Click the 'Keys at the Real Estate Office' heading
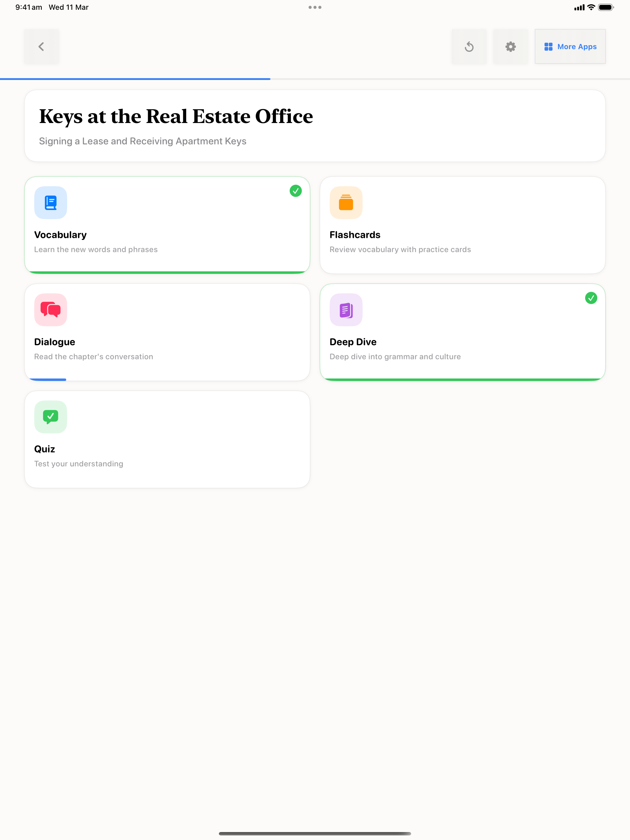Screen dimensions: 630x840 click(x=176, y=116)
